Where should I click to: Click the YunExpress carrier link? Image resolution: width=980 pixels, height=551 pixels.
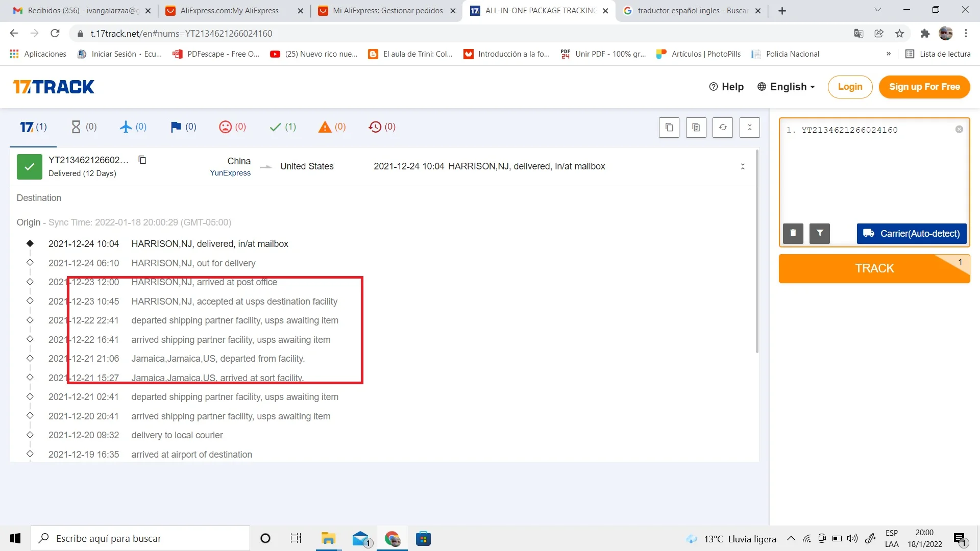[x=230, y=173]
